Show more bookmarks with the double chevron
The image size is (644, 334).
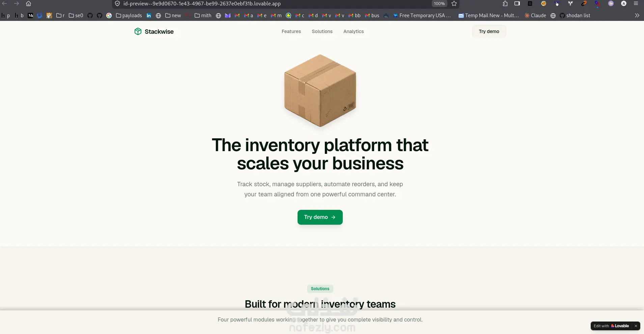point(637,16)
